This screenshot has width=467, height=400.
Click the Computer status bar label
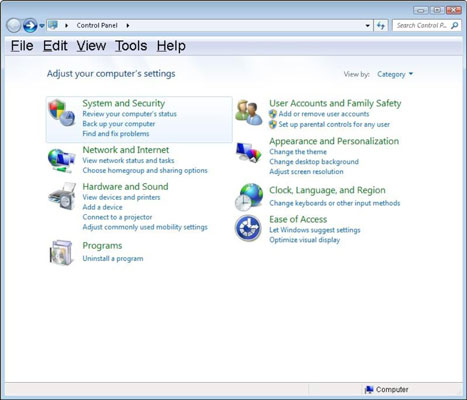[392, 389]
